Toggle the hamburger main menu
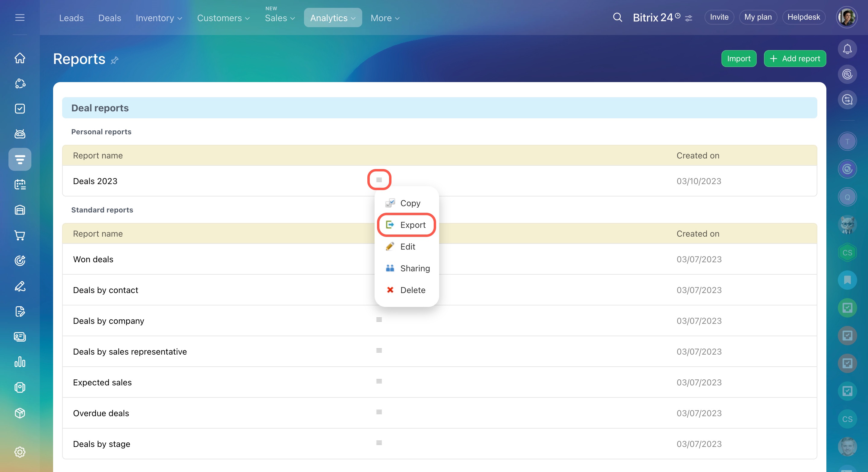Screen dimensions: 868x472 click(x=20, y=17)
